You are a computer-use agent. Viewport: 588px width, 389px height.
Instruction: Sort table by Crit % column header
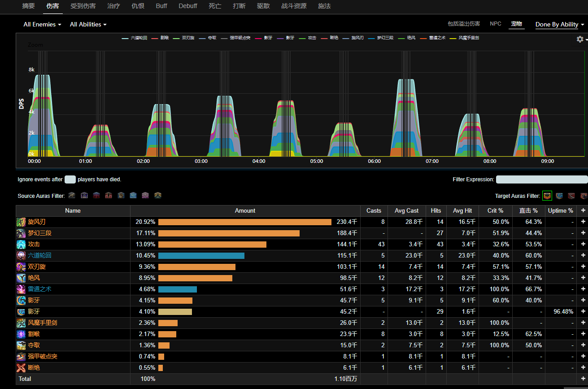coord(495,211)
